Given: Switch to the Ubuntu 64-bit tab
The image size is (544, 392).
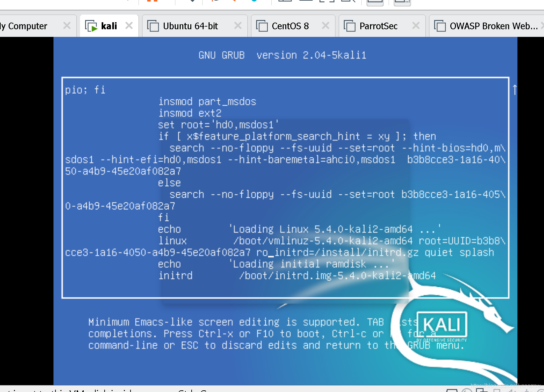Looking at the screenshot, I should pos(190,26).
